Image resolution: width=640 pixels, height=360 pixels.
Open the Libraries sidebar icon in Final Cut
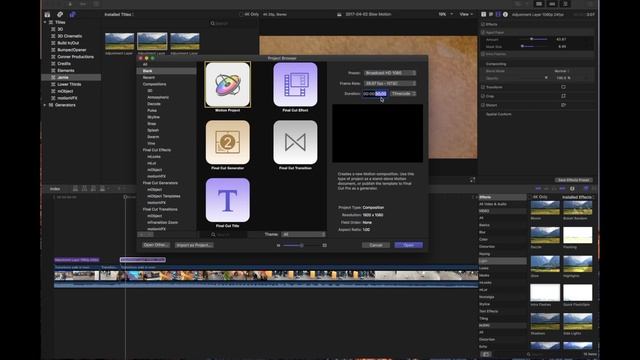coord(47,14)
